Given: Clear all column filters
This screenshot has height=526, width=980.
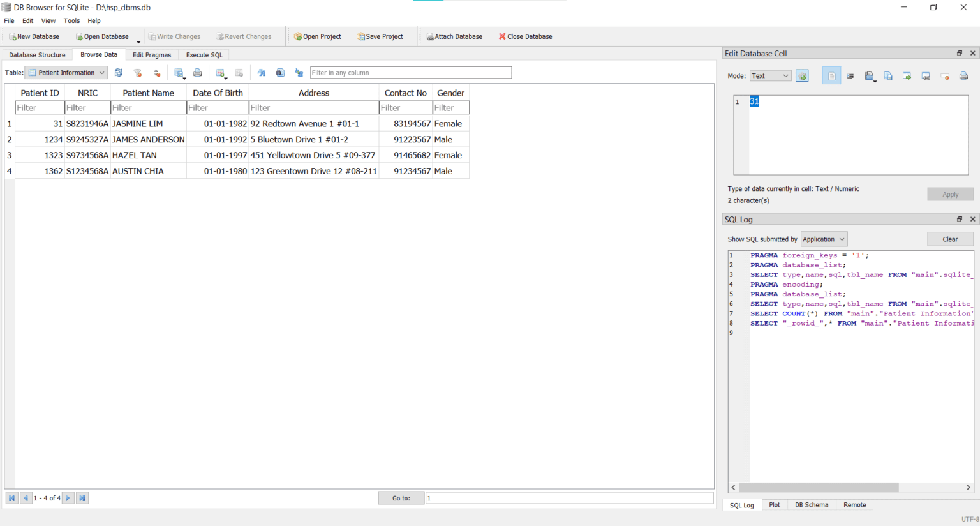Looking at the screenshot, I should tap(138, 72).
